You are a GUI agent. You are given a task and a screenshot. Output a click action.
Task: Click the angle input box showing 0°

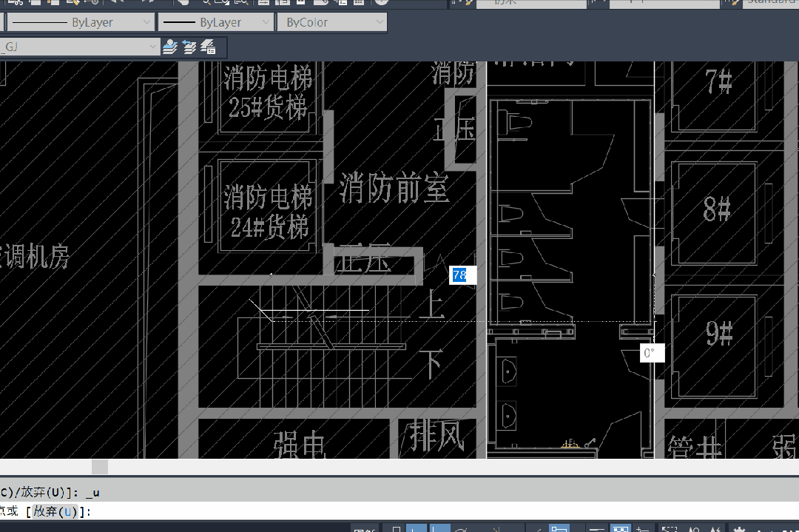click(652, 353)
